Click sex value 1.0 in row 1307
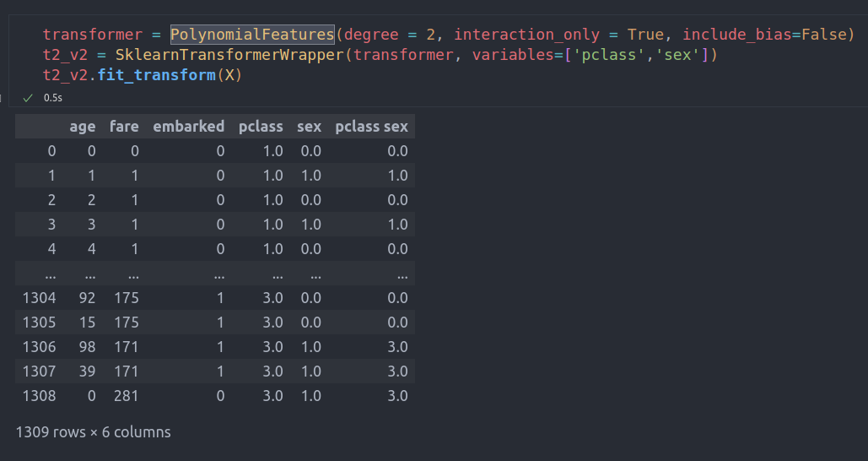 (x=310, y=372)
